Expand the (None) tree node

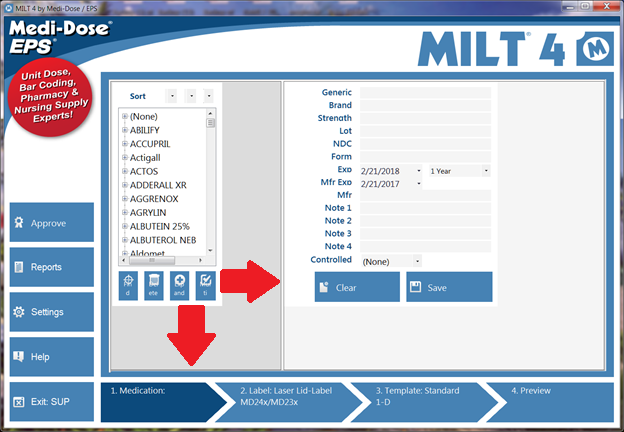point(125,116)
